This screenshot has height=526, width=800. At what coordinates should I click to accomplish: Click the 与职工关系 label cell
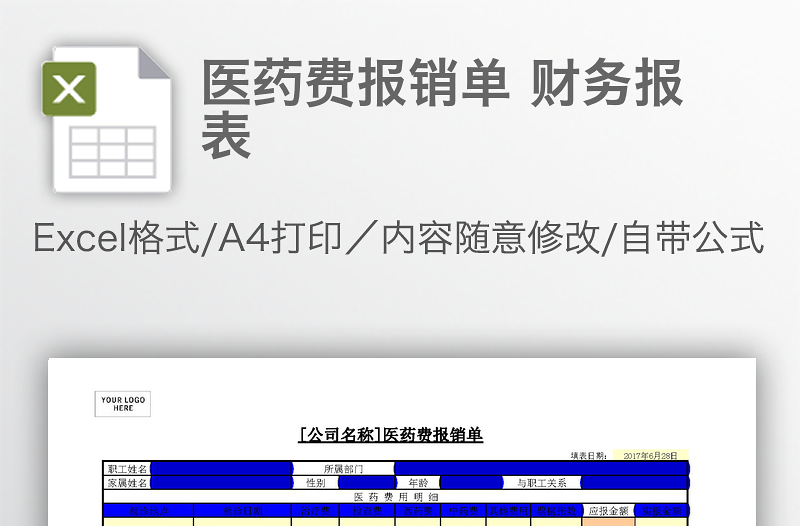[x=542, y=483]
